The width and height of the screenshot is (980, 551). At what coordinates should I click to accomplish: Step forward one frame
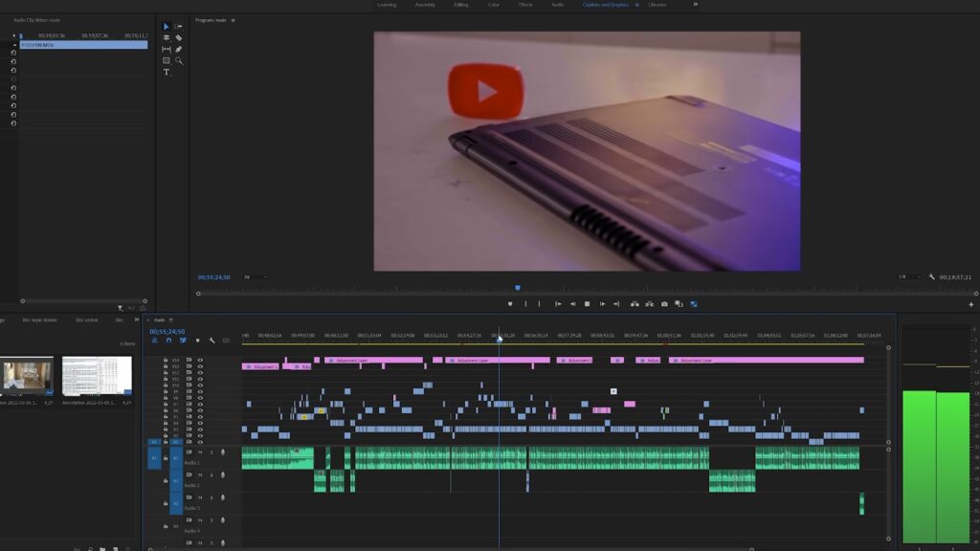pyautogui.click(x=602, y=304)
